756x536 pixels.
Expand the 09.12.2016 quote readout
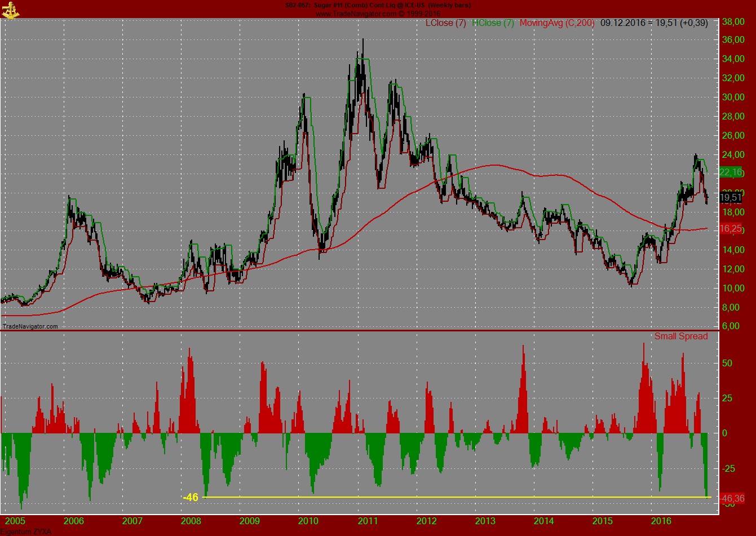coord(654,23)
